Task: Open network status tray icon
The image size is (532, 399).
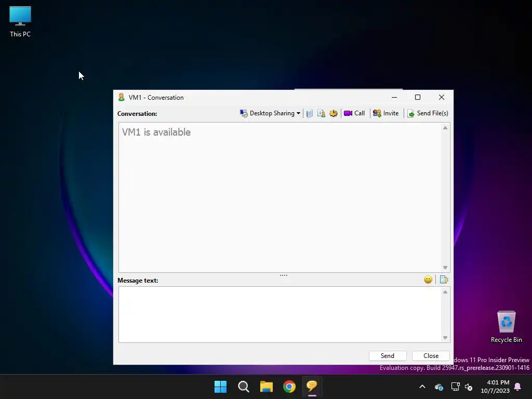Action: [455, 387]
